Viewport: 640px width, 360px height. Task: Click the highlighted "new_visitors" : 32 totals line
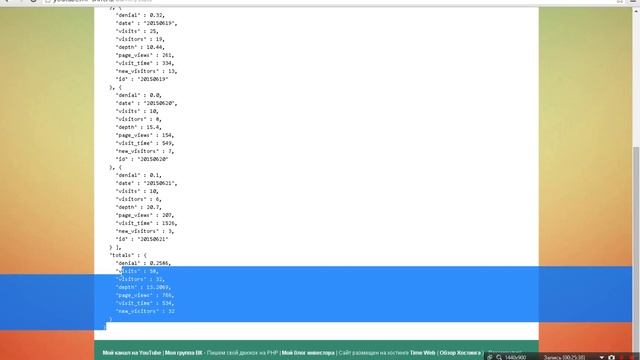click(145, 311)
